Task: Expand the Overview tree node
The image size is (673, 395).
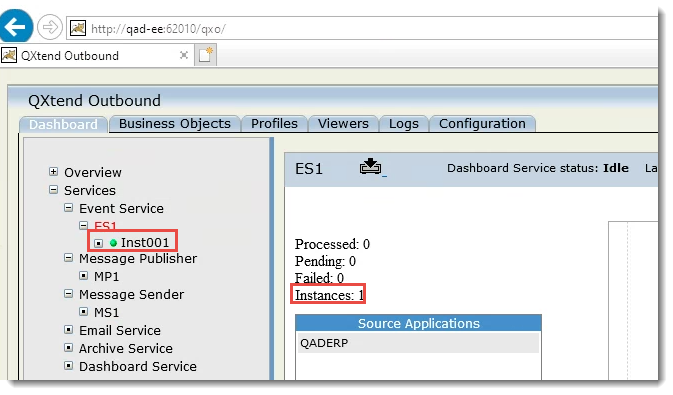Action: coord(53,172)
